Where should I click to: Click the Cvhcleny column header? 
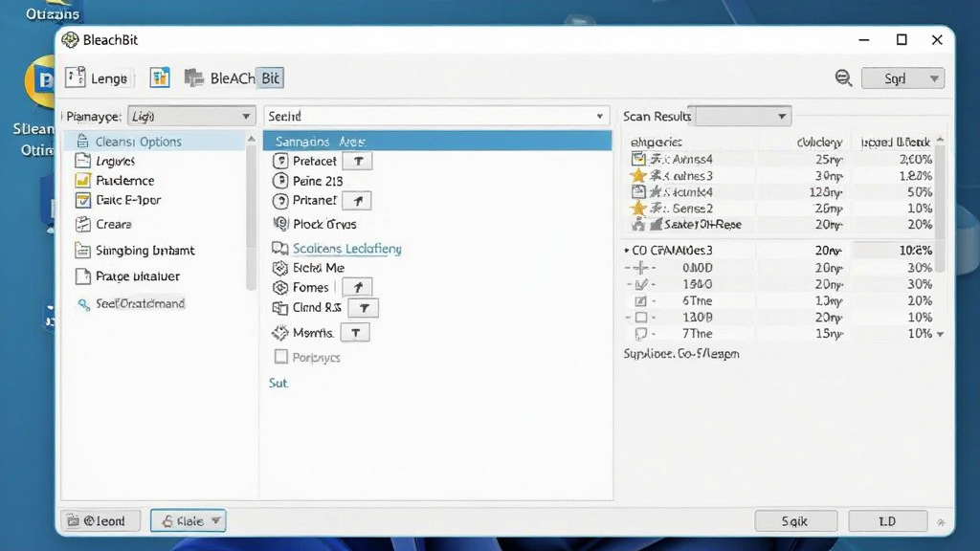tap(819, 143)
